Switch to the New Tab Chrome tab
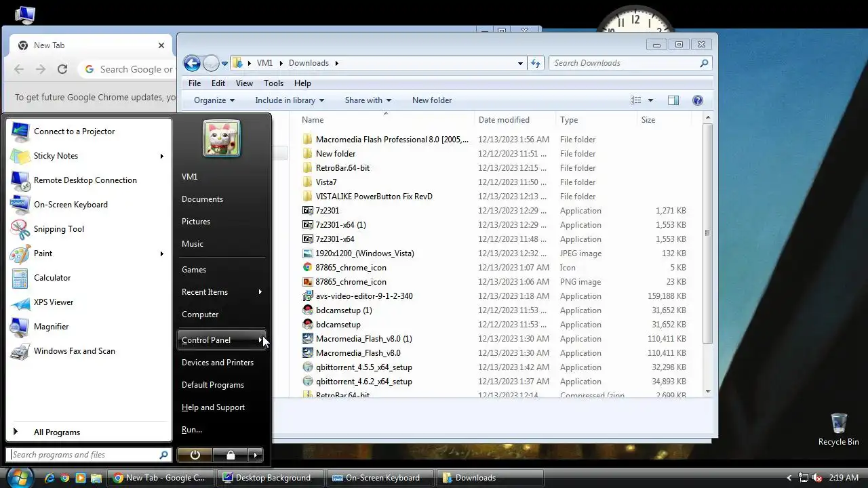Viewport: 868px width, 488px height. [92, 45]
